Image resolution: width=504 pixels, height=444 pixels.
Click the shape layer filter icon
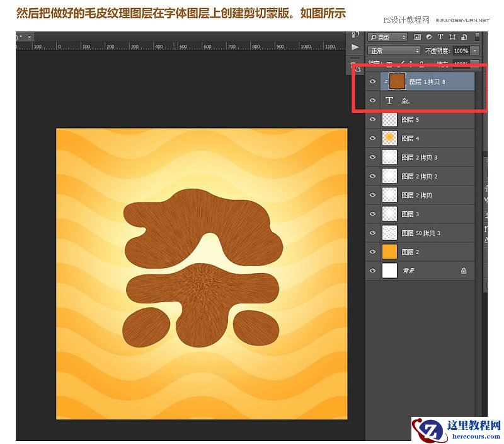point(451,37)
